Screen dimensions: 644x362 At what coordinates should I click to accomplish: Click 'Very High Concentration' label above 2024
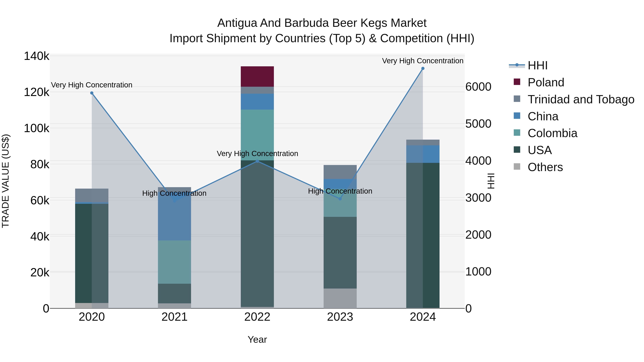point(423,61)
